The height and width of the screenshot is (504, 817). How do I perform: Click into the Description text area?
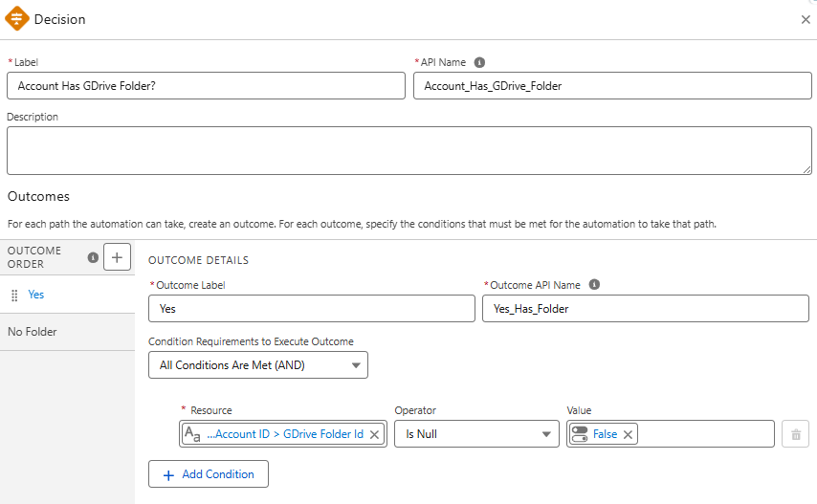(409, 150)
